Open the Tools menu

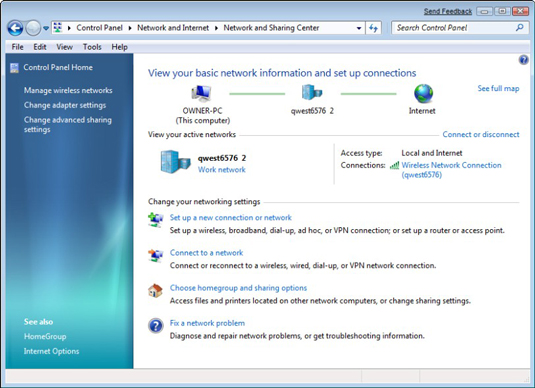[92, 47]
